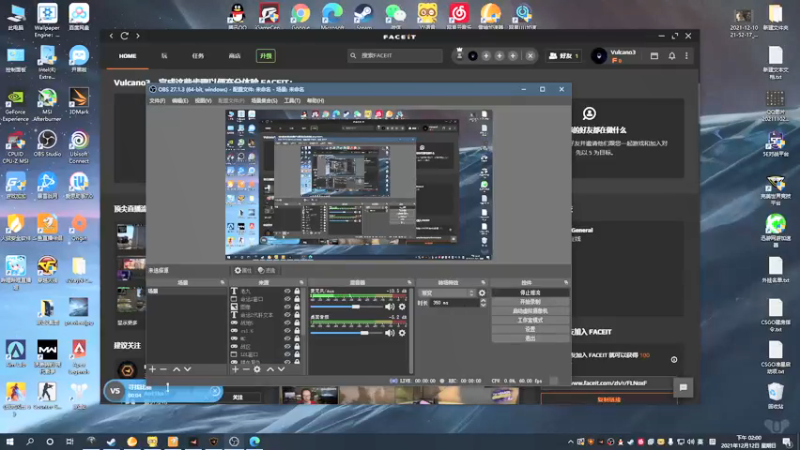Open 3DMark desktop shortcut
800x450 pixels.
coord(79,102)
